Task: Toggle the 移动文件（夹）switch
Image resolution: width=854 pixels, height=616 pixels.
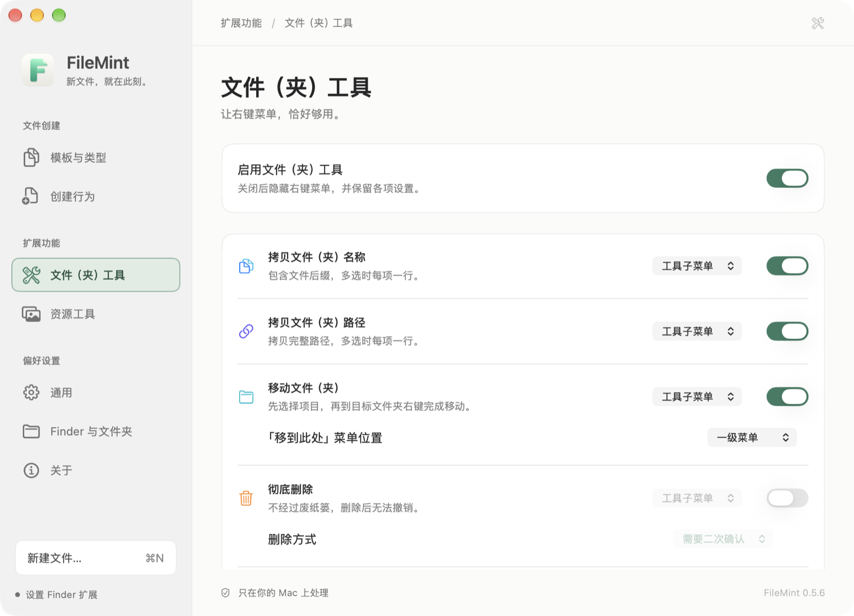Action: click(787, 396)
